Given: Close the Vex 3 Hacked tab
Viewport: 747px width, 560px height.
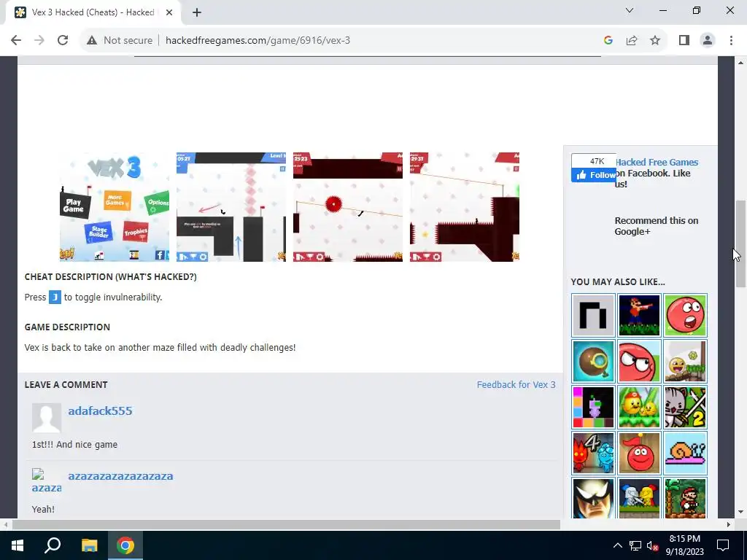Looking at the screenshot, I should coord(169,12).
